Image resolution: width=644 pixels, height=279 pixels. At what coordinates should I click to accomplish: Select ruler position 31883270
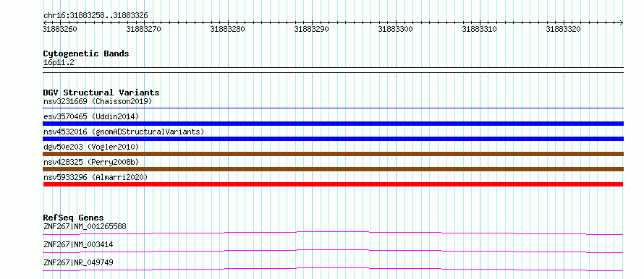(144, 29)
